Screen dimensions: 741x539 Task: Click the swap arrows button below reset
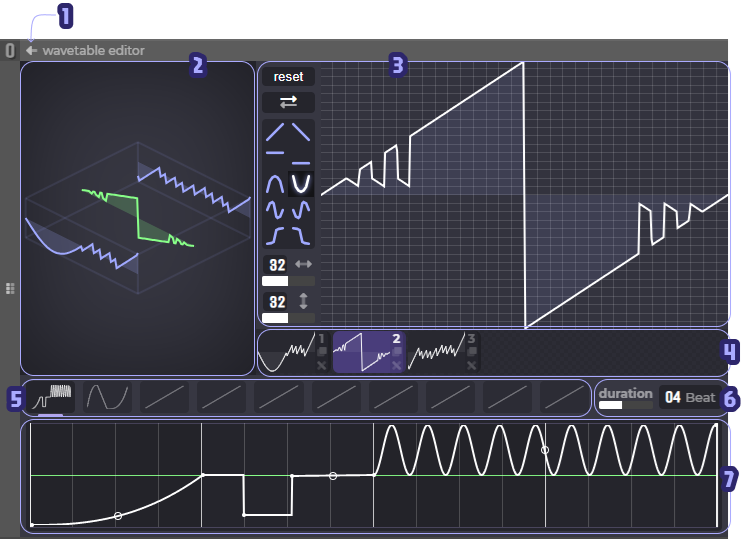(x=288, y=102)
